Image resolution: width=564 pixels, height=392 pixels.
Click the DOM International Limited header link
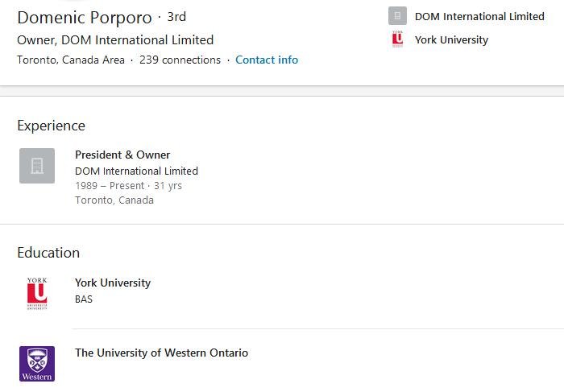point(479,16)
